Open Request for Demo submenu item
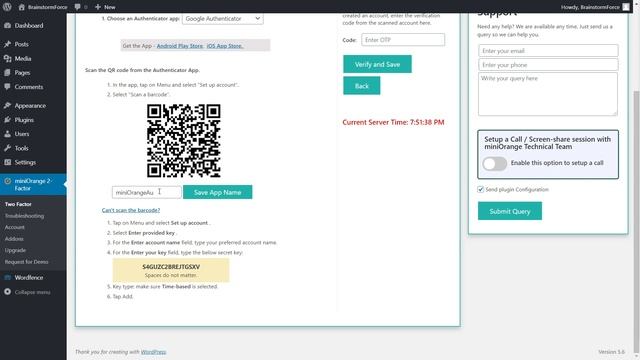The image size is (640, 360). 27,262
